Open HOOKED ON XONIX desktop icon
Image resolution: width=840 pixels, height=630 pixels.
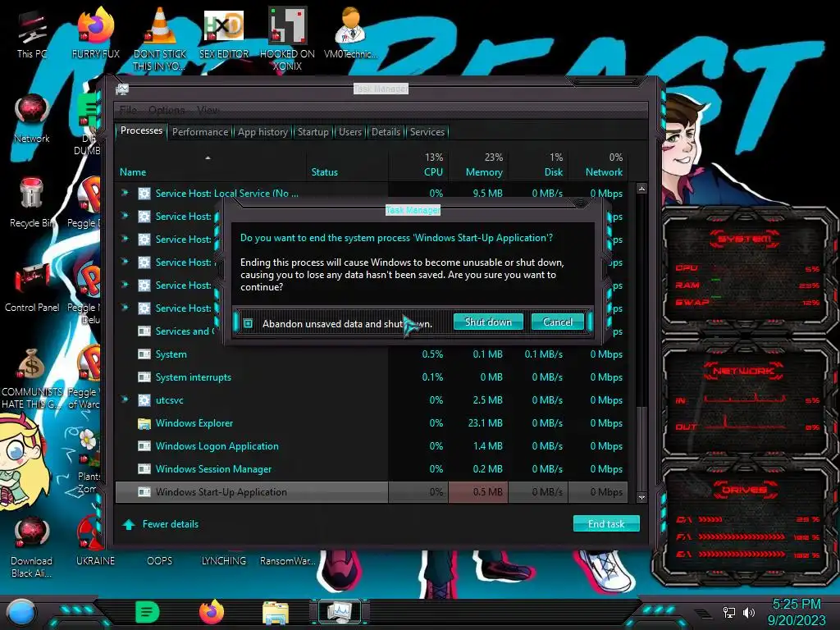pyautogui.click(x=287, y=39)
